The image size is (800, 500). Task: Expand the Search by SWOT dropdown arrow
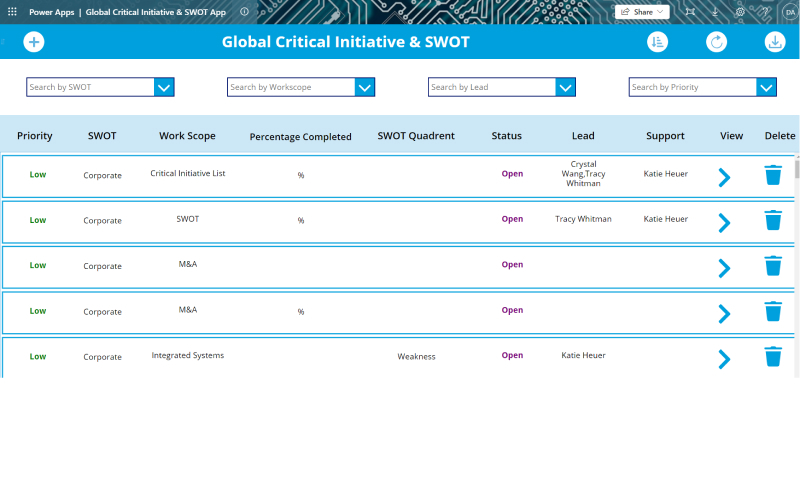(x=164, y=87)
